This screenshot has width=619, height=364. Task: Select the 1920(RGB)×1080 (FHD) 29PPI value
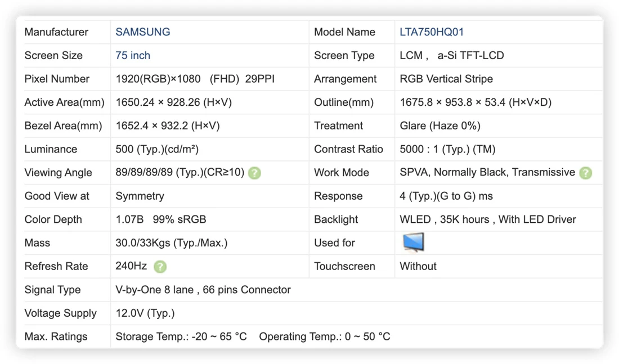[195, 79]
